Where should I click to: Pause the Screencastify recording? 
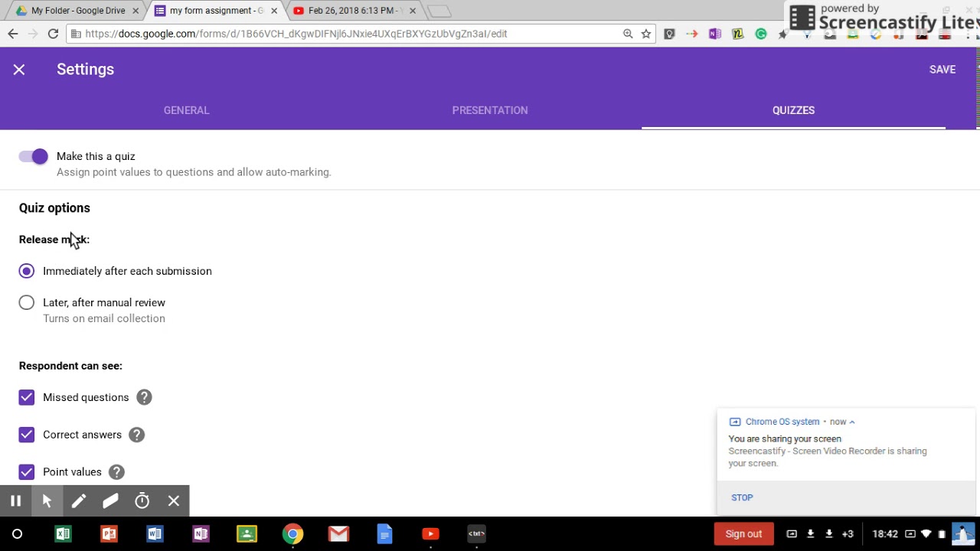(15, 501)
